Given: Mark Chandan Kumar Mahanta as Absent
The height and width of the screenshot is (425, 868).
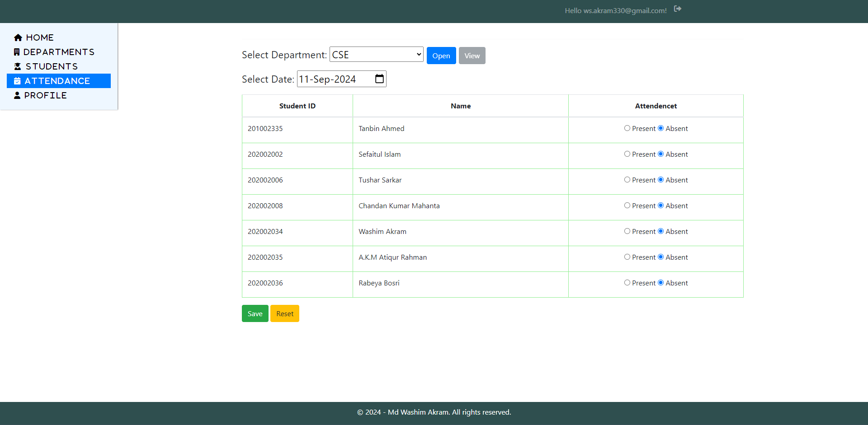Looking at the screenshot, I should click(660, 205).
